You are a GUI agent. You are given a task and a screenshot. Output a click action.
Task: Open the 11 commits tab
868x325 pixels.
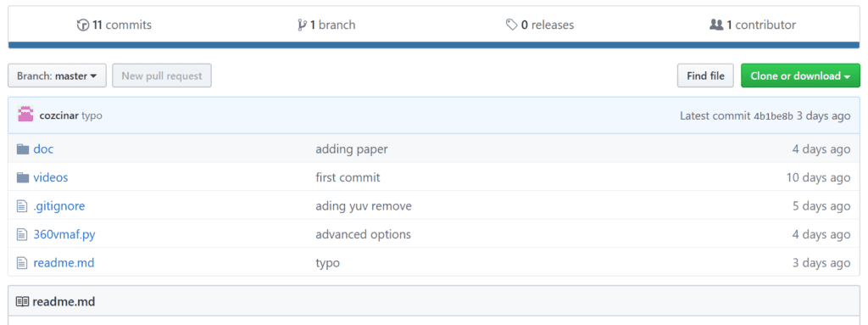point(114,25)
